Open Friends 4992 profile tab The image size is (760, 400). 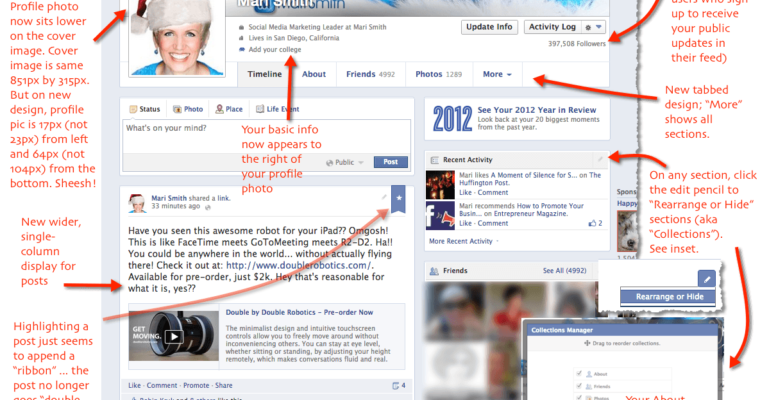(x=370, y=74)
